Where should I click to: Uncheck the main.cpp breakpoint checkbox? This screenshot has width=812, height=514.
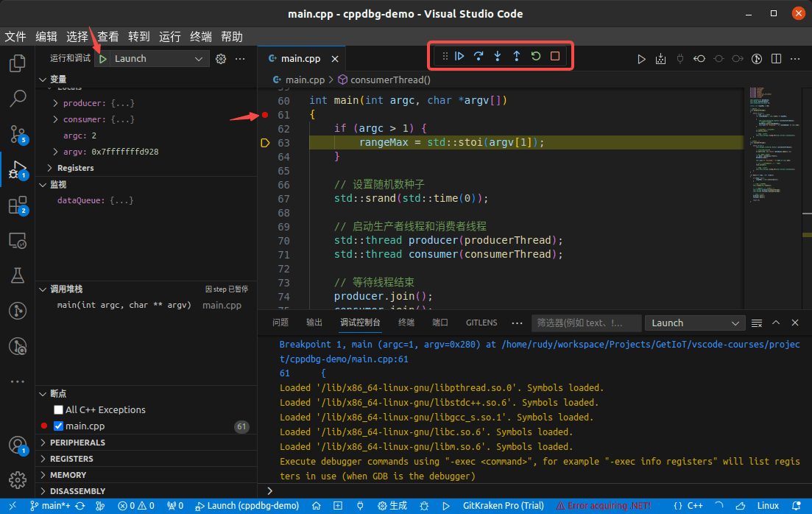(57, 426)
